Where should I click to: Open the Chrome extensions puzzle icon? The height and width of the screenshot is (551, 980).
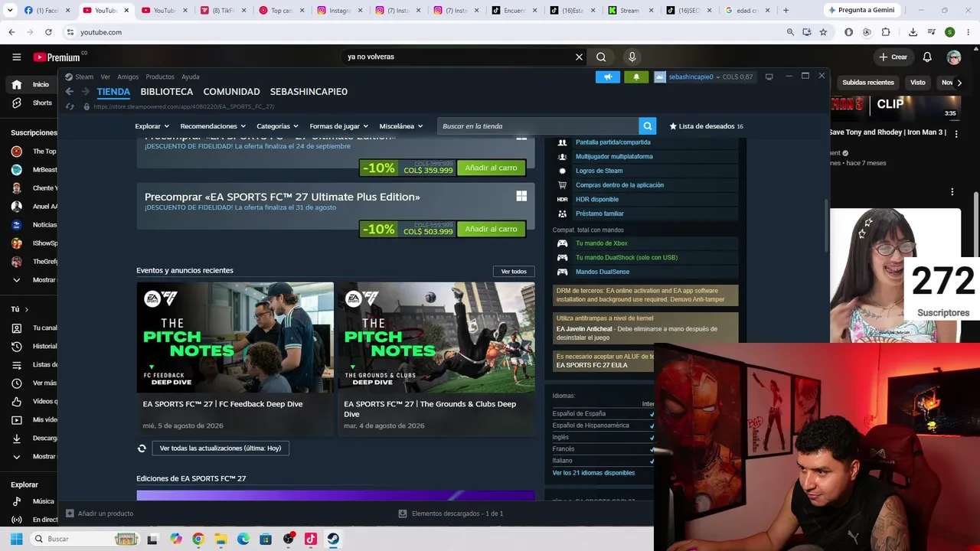pos(886,32)
